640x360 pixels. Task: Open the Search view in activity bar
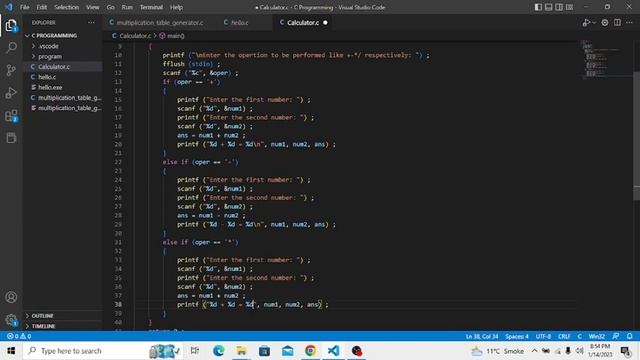click(11, 48)
